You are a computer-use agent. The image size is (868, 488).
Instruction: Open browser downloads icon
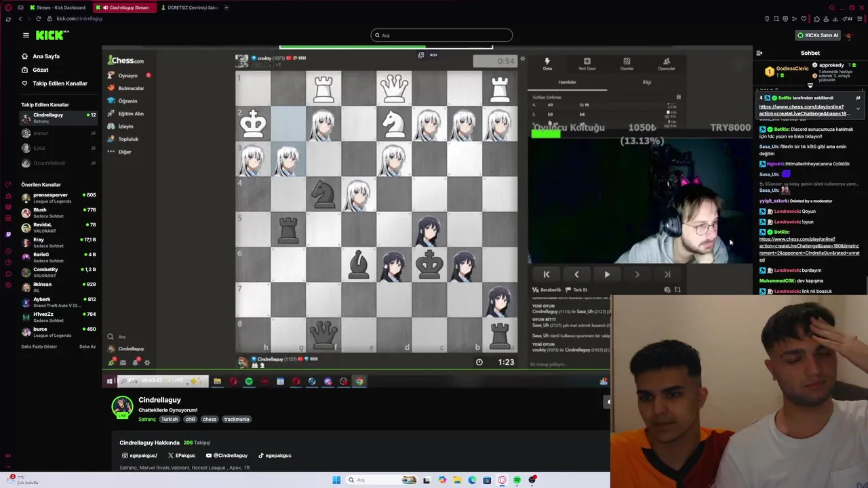coord(835,19)
